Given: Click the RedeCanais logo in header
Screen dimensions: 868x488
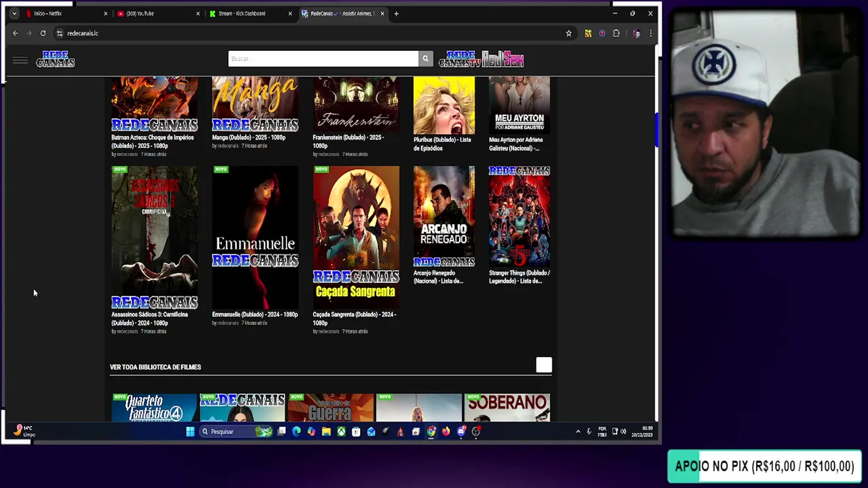Looking at the screenshot, I should pyautogui.click(x=56, y=60).
